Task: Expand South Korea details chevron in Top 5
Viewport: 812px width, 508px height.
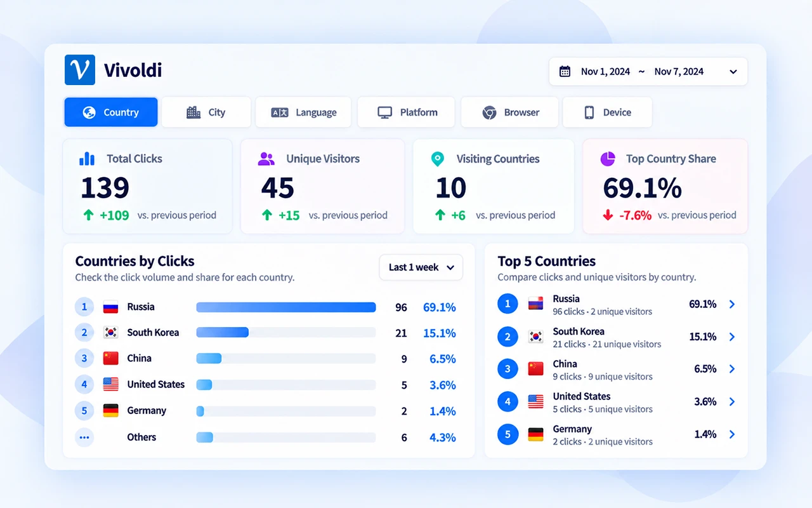Action: click(x=732, y=337)
